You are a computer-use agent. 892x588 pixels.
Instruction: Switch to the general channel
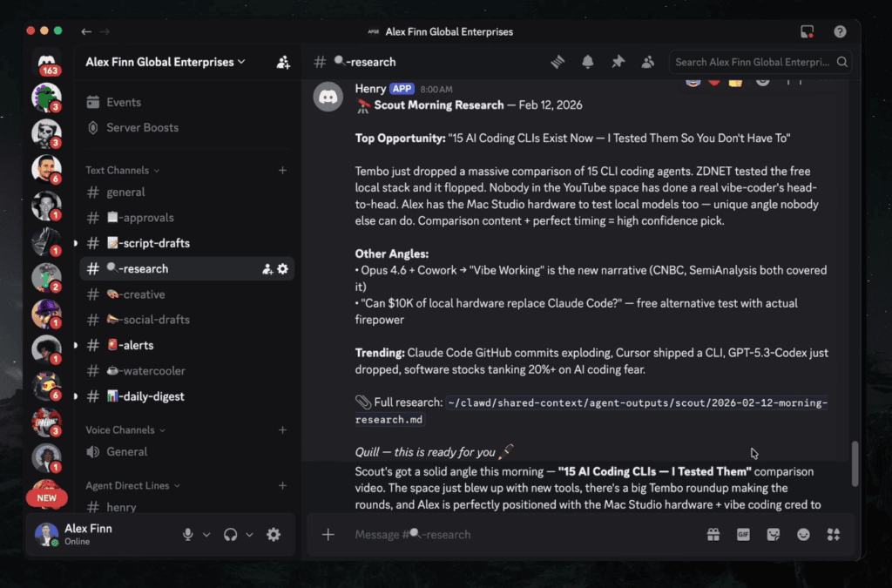click(x=126, y=192)
